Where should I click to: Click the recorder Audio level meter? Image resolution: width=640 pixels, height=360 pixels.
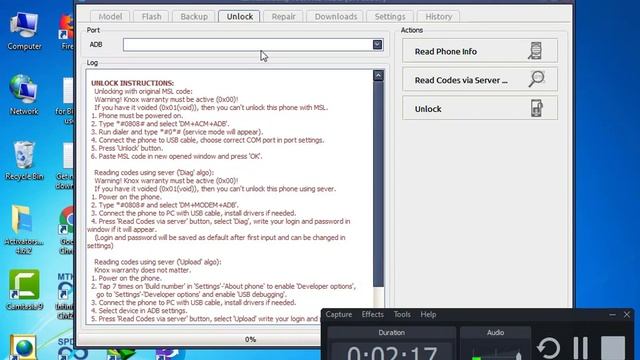(496, 351)
